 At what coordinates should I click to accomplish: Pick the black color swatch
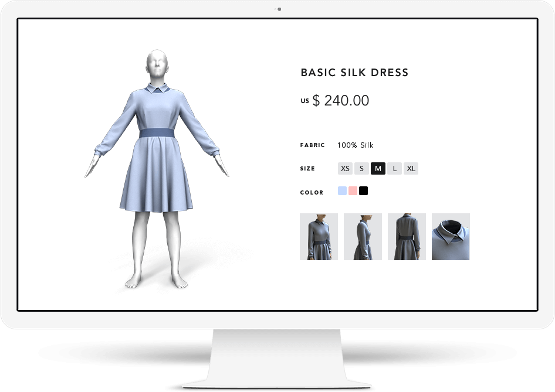click(363, 191)
